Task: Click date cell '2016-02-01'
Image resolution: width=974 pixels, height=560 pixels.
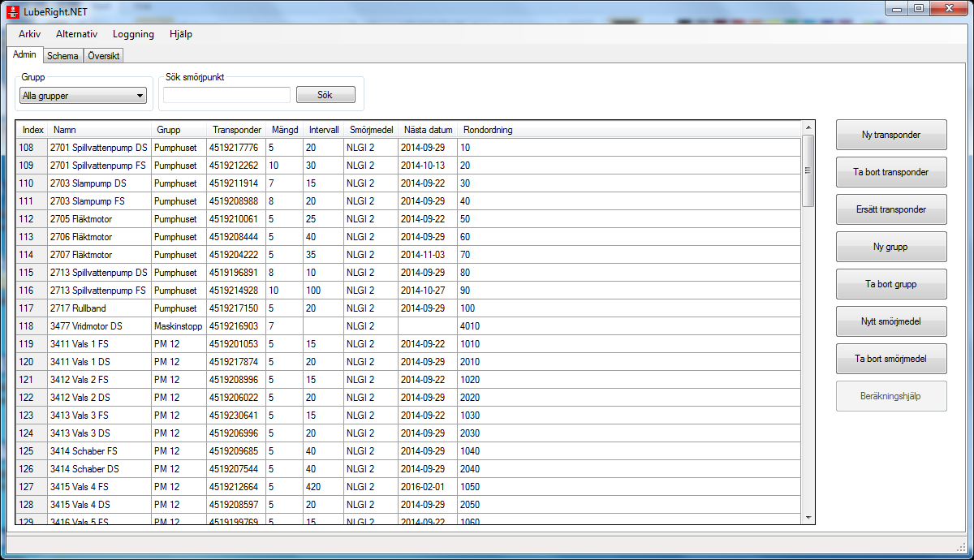Action: tap(428, 487)
